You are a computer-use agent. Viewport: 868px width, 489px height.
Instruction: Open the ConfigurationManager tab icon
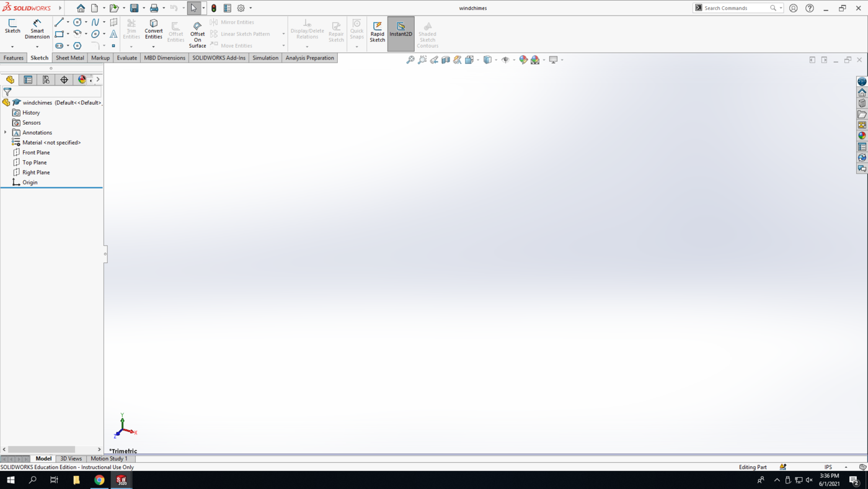pos(46,79)
